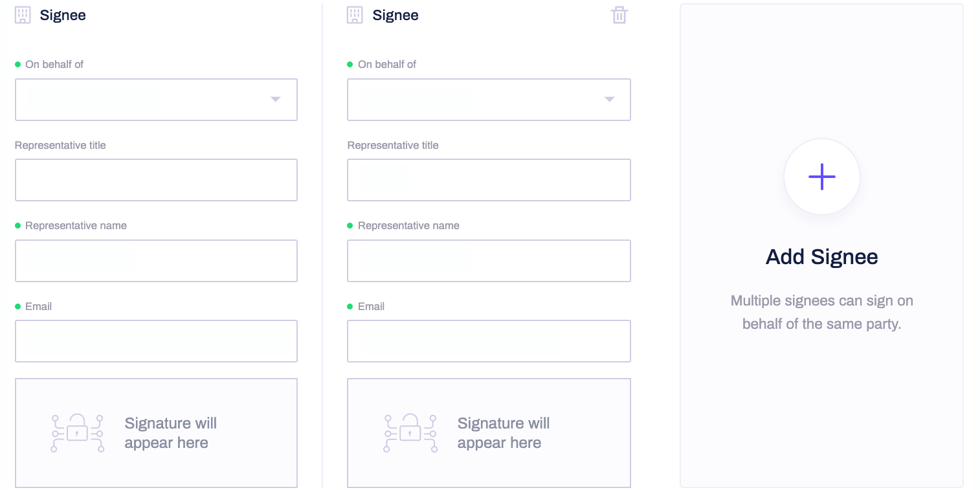This screenshot has height=490, width=980.
Task: Click the building icon beside the first Signee heading
Action: 23,14
